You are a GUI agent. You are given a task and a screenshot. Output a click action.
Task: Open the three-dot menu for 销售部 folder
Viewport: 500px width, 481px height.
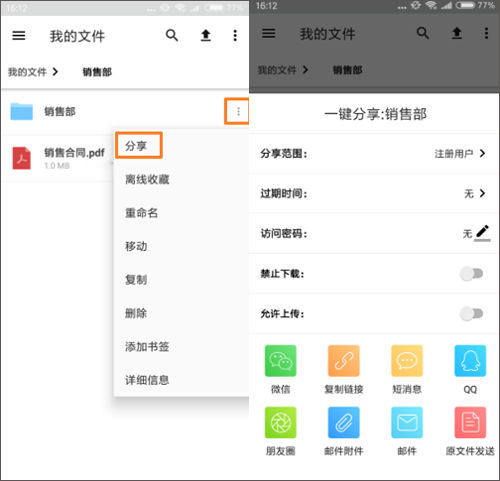click(x=238, y=111)
